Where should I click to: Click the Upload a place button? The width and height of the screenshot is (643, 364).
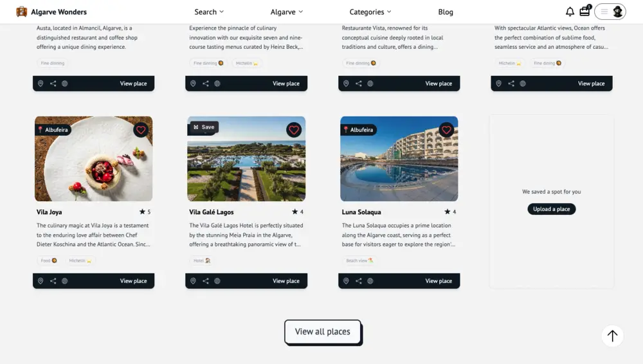552,209
